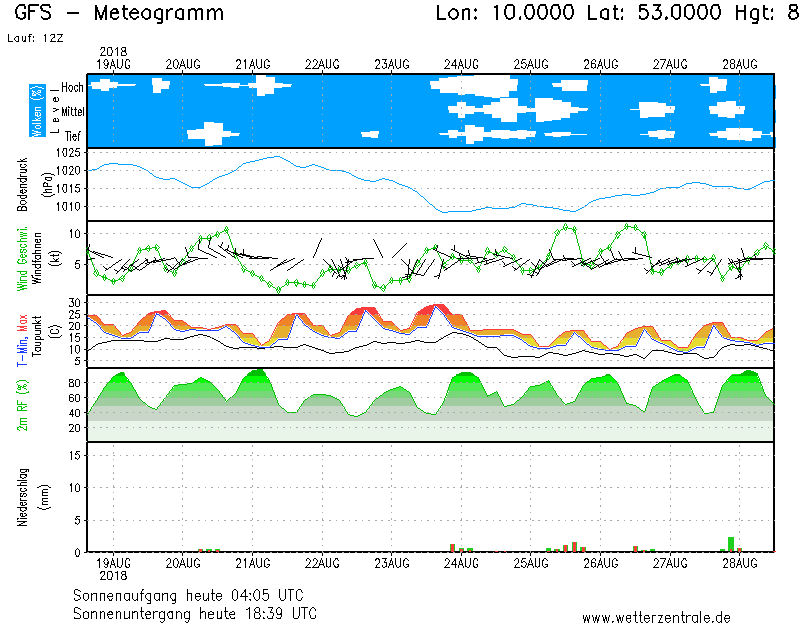Click "23AUG" on the top date axis
The image size is (800, 625).
click(x=392, y=64)
